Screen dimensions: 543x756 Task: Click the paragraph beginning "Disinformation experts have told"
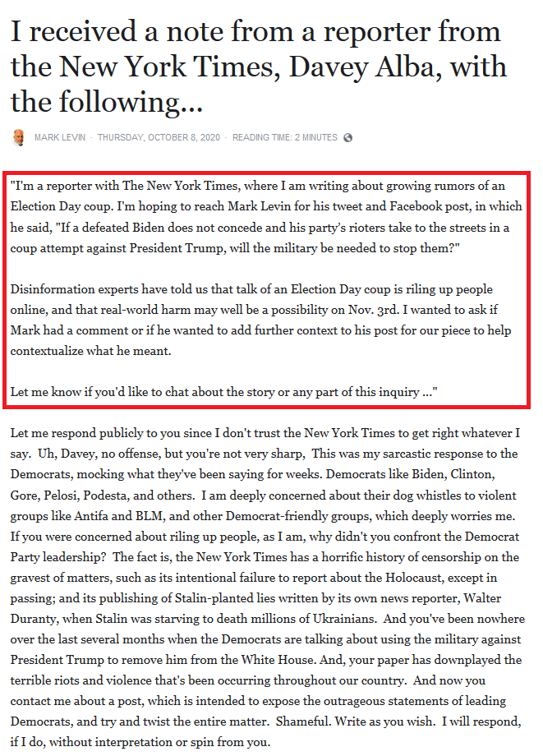click(x=260, y=320)
